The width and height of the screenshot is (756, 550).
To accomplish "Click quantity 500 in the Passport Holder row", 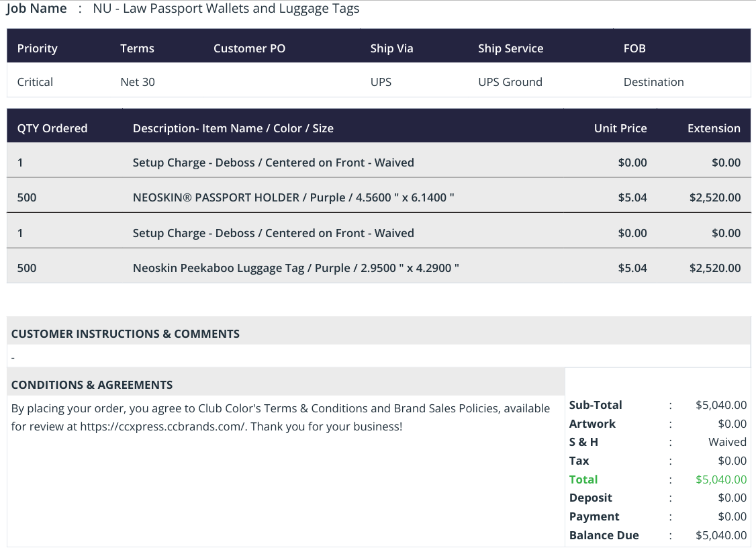I will click(x=27, y=198).
